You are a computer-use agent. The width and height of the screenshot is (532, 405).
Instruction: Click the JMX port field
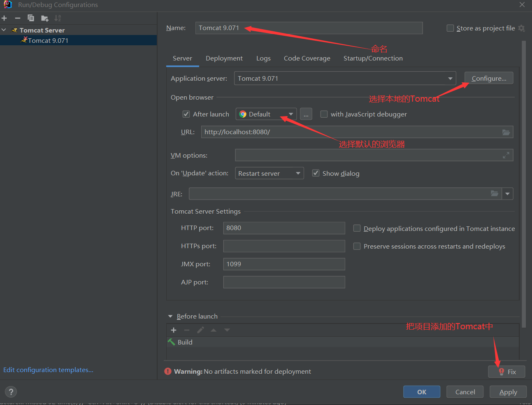[284, 264]
